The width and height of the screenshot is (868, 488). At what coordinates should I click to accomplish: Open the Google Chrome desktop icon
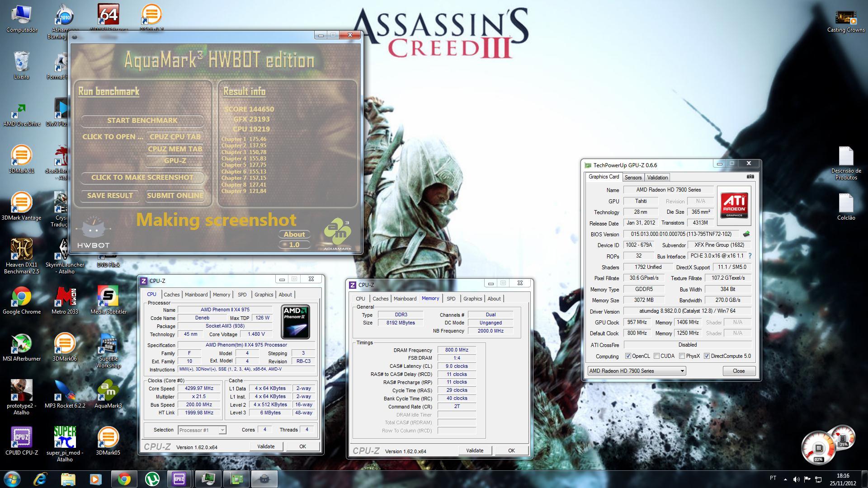coord(21,300)
